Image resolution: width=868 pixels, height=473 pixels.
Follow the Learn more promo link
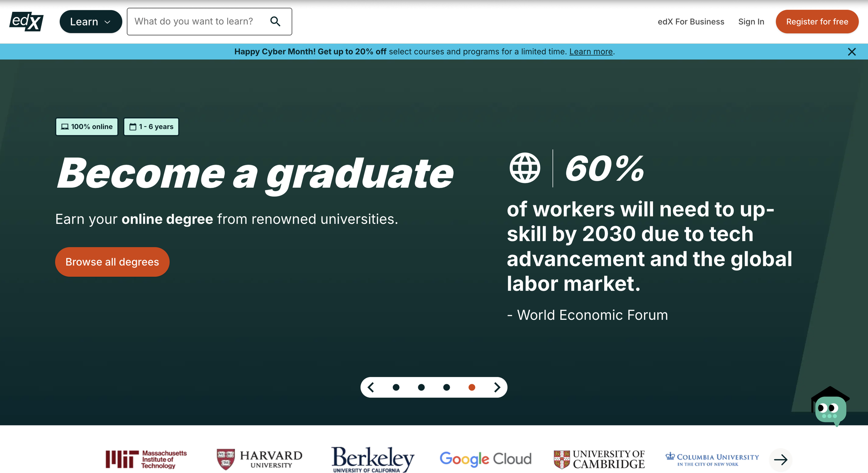pyautogui.click(x=591, y=51)
